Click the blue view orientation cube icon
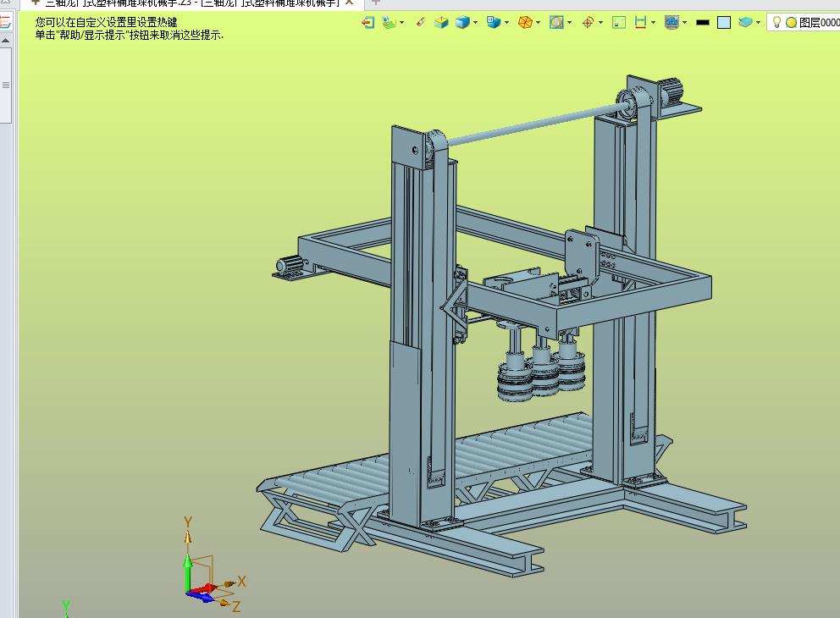Screen dimensions: 840x618 click(494, 23)
